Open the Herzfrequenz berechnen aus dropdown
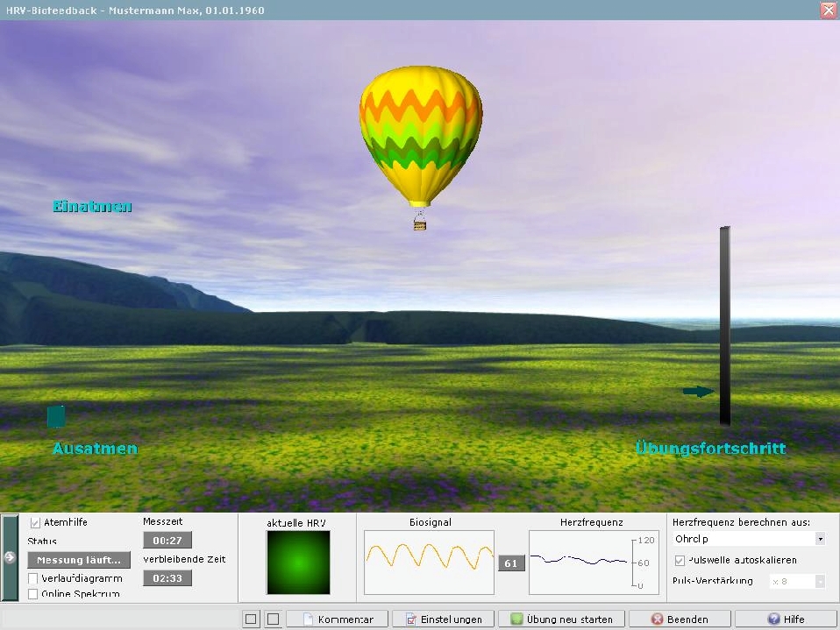The height and width of the screenshot is (630, 840). pyautogui.click(x=819, y=539)
